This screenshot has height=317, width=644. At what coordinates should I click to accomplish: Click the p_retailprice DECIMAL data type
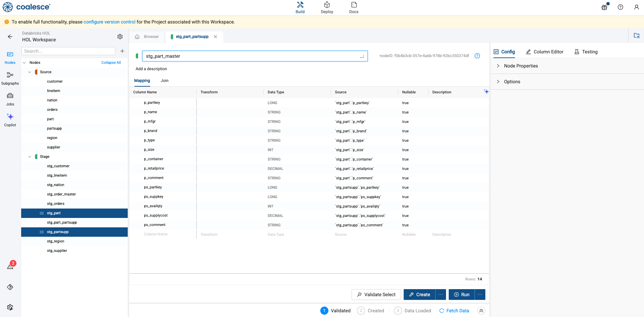[275, 169]
